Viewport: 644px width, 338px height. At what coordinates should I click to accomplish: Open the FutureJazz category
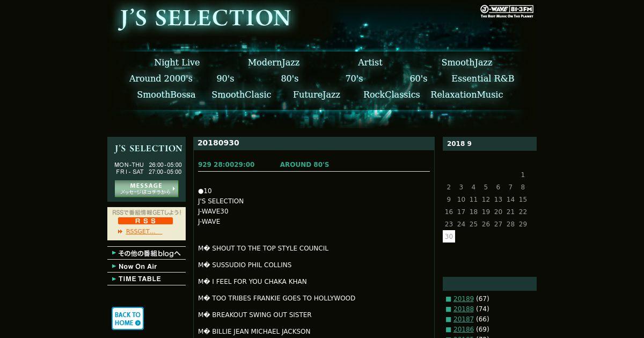317,94
